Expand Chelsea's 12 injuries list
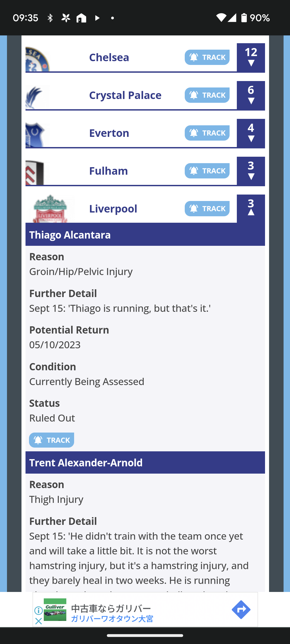Screen dimensions: 290x644 pyautogui.click(x=251, y=58)
